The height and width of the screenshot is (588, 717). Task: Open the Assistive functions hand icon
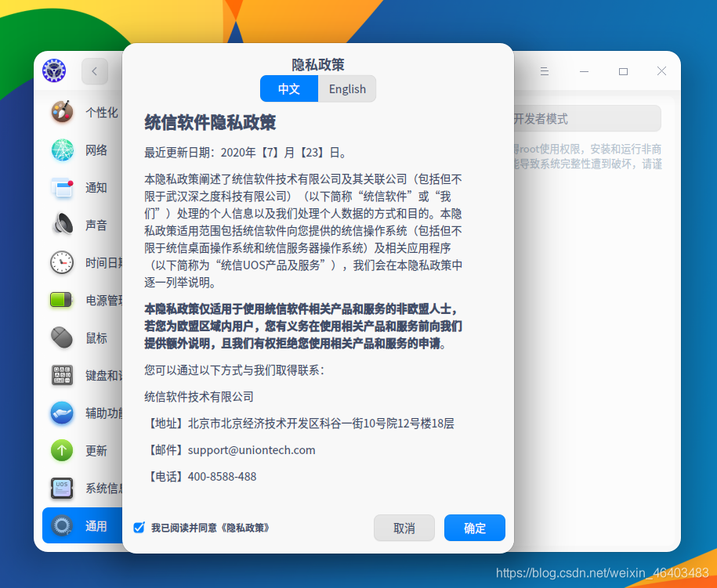pos(62,413)
